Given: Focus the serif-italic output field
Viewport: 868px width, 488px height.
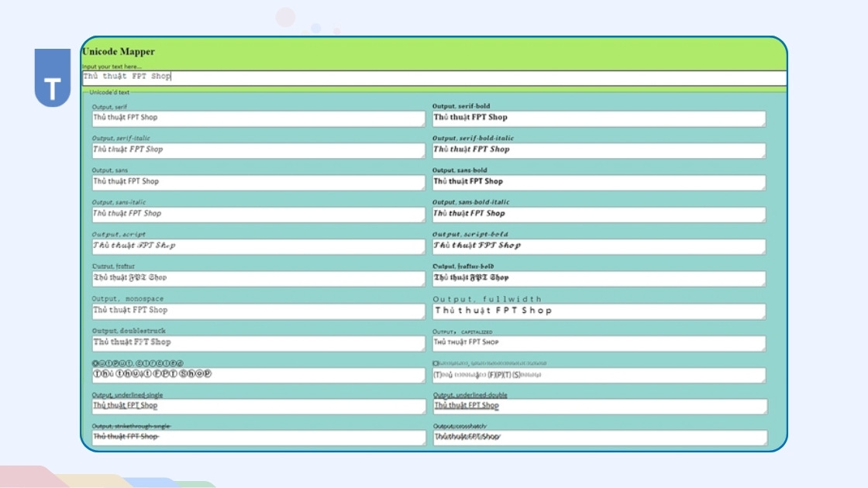Looking at the screenshot, I should pyautogui.click(x=258, y=150).
